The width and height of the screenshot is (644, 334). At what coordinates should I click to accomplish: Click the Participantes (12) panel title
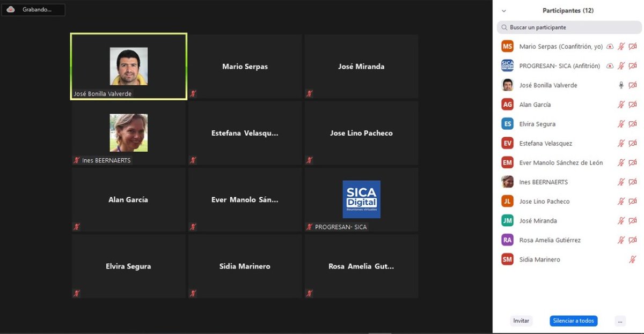pyautogui.click(x=568, y=11)
